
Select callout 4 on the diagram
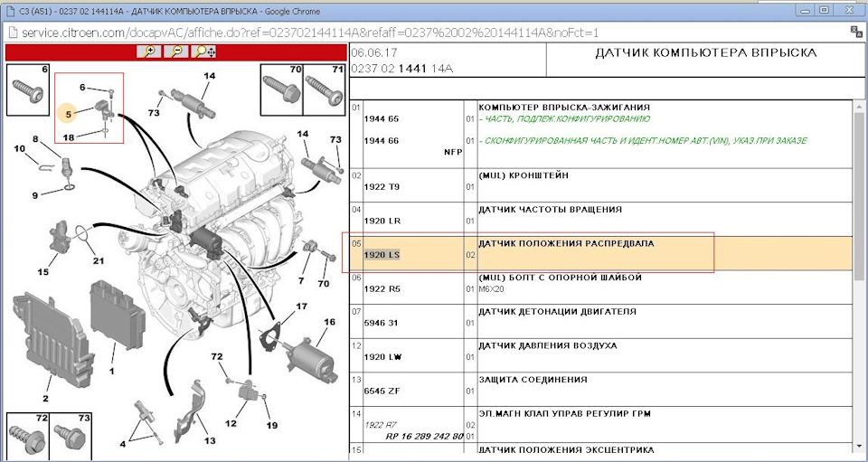pyautogui.click(x=124, y=444)
